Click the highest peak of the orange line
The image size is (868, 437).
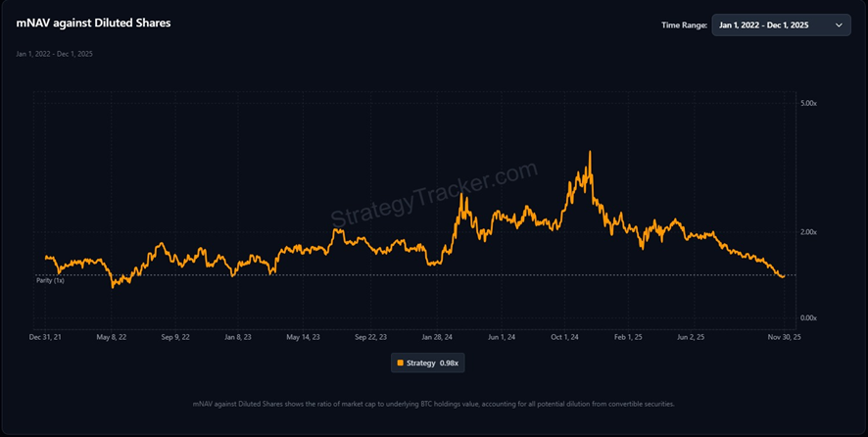(x=590, y=152)
